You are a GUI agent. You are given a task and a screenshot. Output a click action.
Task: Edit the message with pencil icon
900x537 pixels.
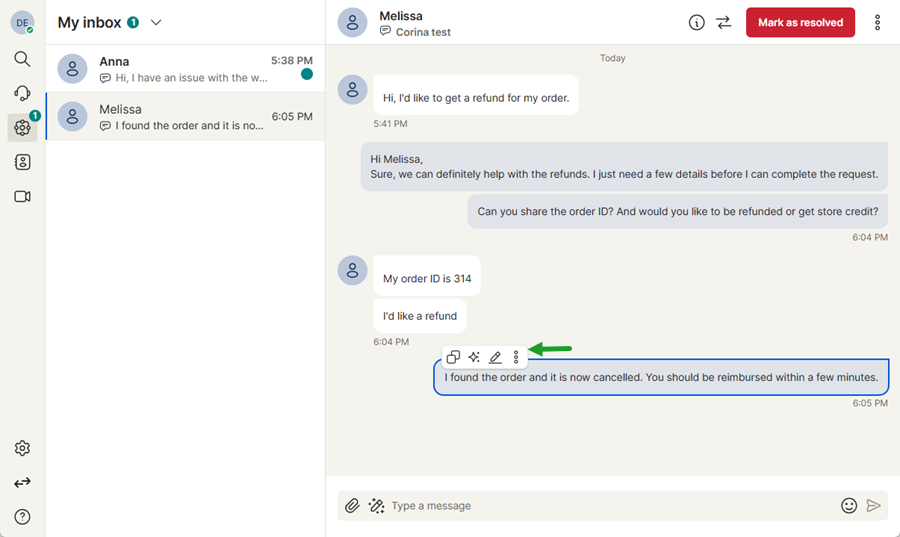pyautogui.click(x=495, y=357)
